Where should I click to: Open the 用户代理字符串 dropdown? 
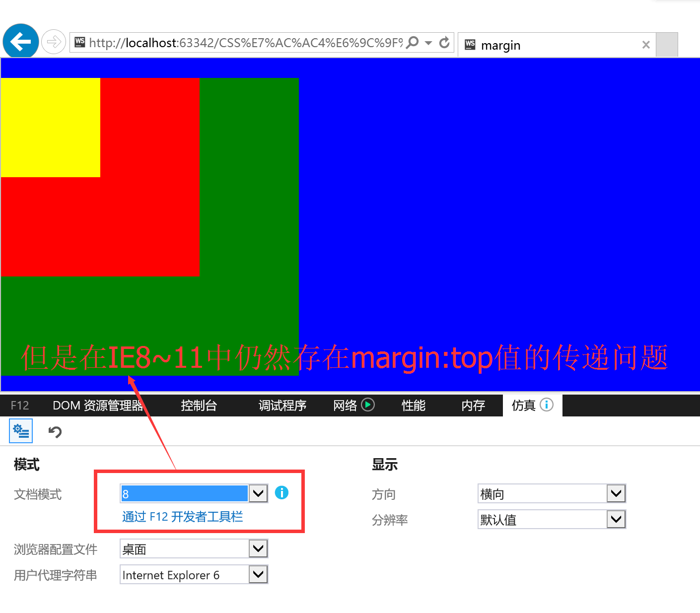pyautogui.click(x=194, y=574)
